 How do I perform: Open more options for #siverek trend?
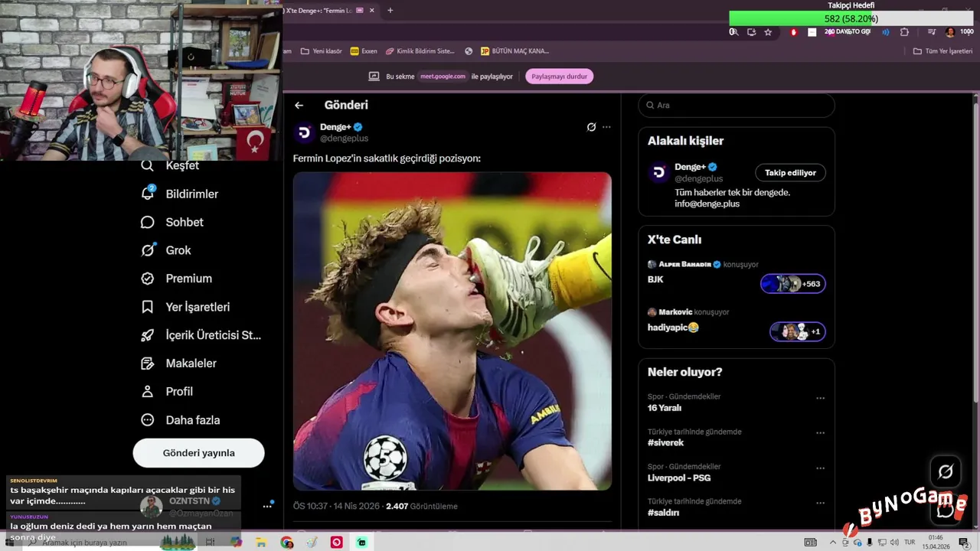click(820, 433)
